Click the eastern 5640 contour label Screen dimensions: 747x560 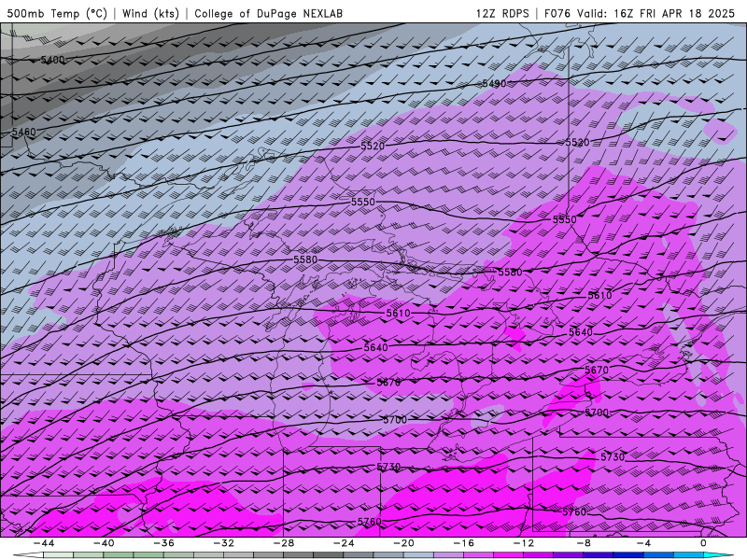[x=581, y=332]
